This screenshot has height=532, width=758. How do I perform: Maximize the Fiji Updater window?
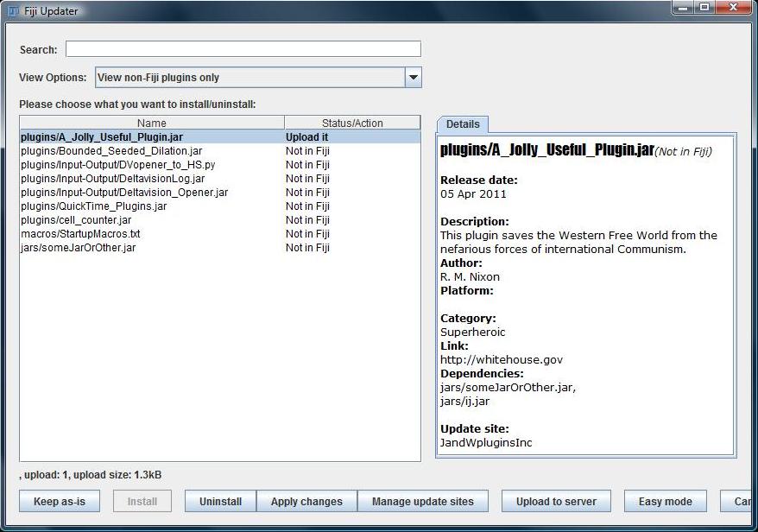(704, 7)
